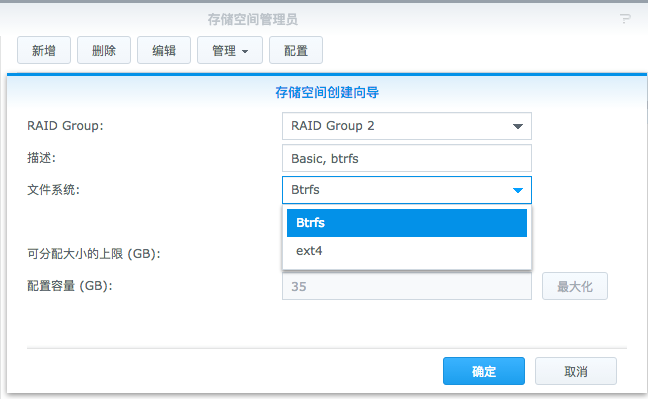The image size is (648, 399).
Task: Click the 存储空间创建向导 dialog title
Action: (327, 92)
